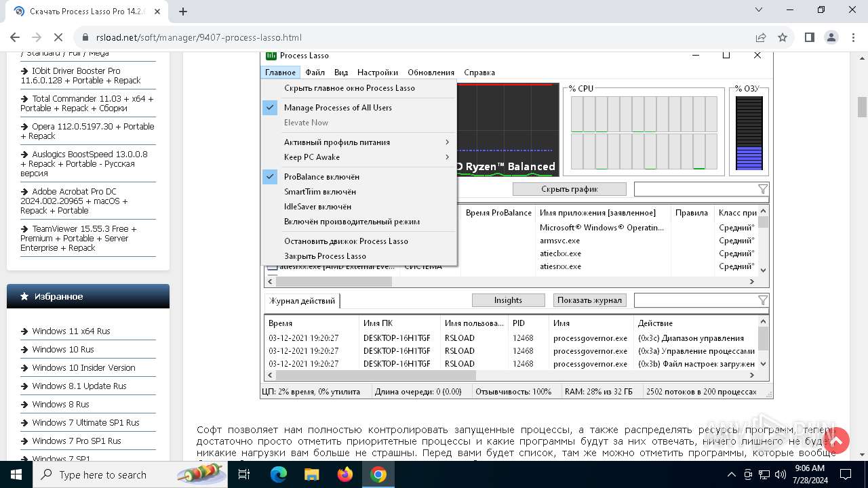This screenshot has width=868, height=488.
Task: Click the browser back arrow
Action: click(x=15, y=37)
